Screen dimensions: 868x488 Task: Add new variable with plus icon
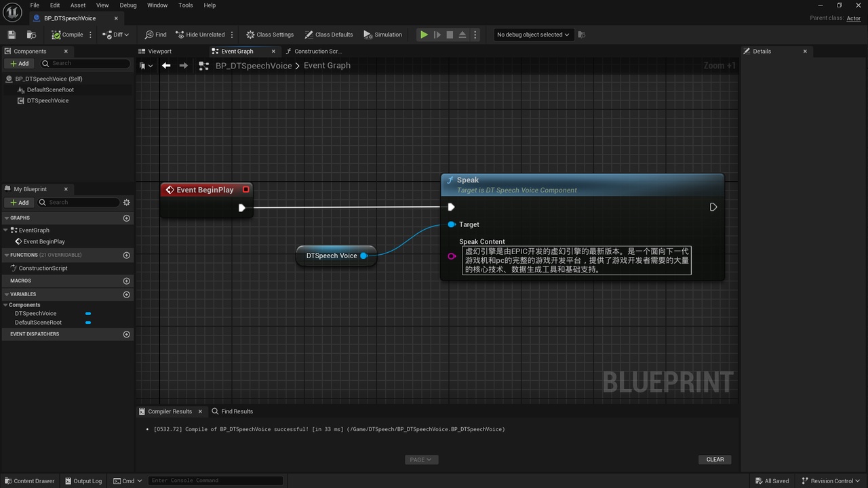(x=126, y=294)
